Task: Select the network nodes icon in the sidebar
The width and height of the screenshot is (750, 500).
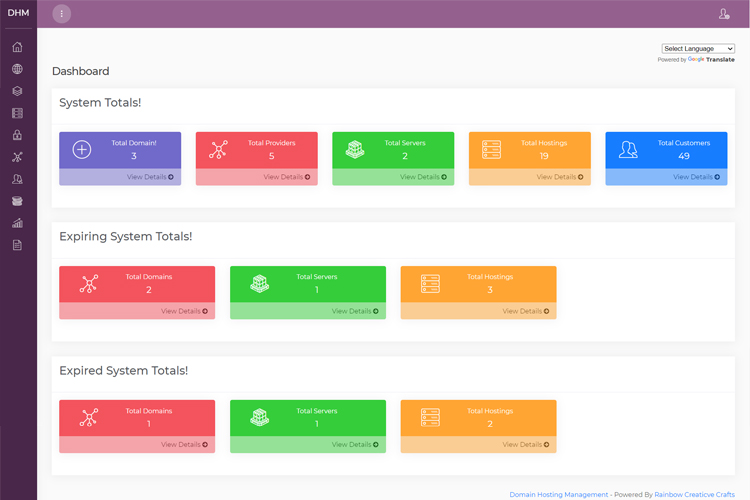Action: click(17, 157)
